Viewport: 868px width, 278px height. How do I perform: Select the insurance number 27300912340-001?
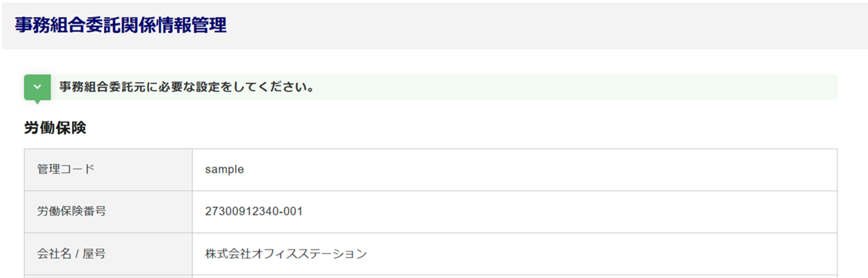coord(253,211)
